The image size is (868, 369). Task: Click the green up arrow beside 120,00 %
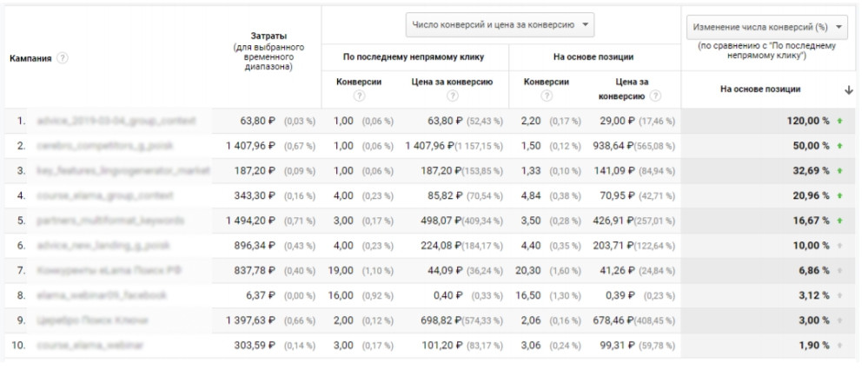(x=840, y=120)
